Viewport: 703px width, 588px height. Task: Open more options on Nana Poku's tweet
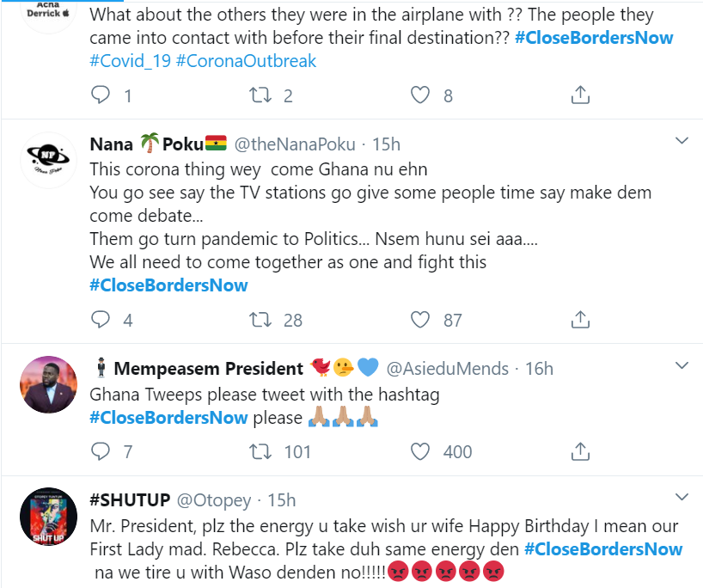[681, 141]
